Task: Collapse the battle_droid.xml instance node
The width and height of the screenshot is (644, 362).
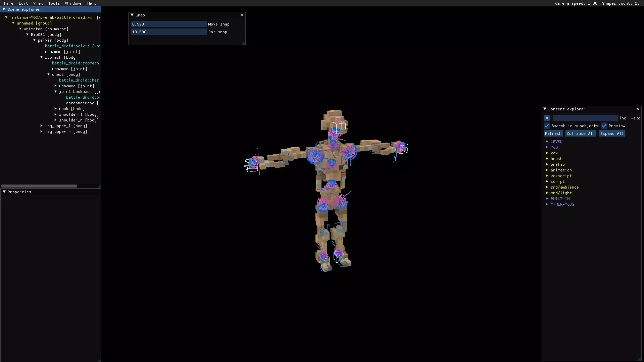Action: [6, 17]
